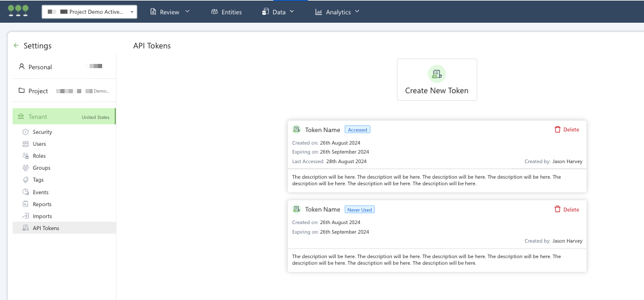
Task: Select the Tenant settings section
Action: click(64, 117)
